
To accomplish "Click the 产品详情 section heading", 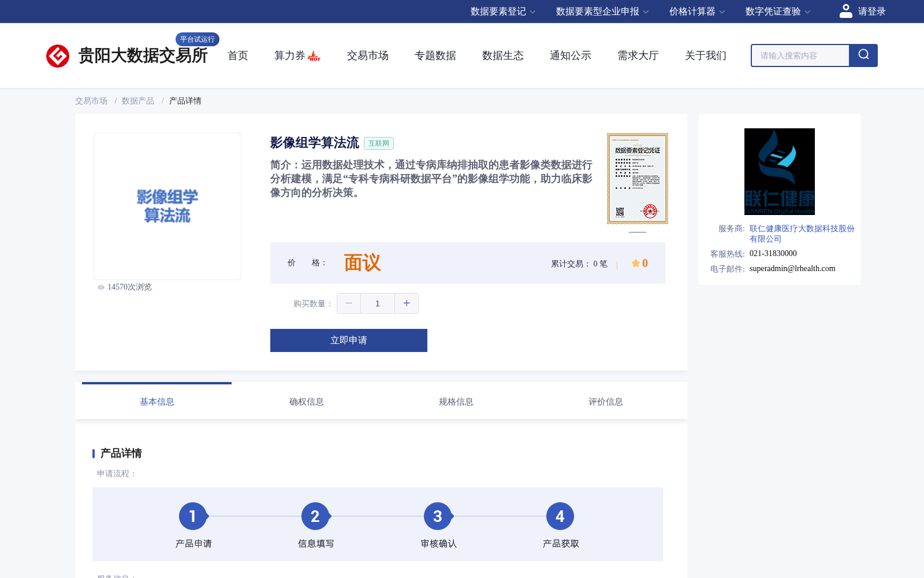I will 121,453.
